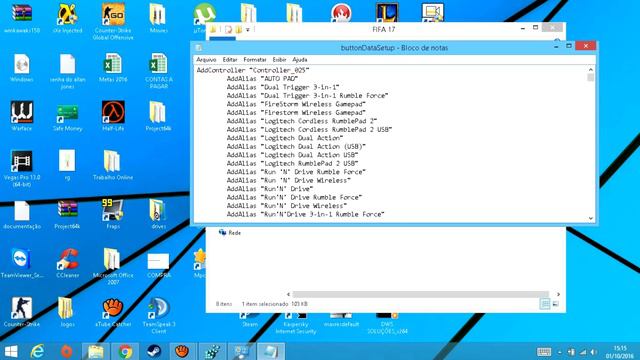Launch aTube Catcher desktop shortcut
Screen dimensions: 640x360
[113, 312]
